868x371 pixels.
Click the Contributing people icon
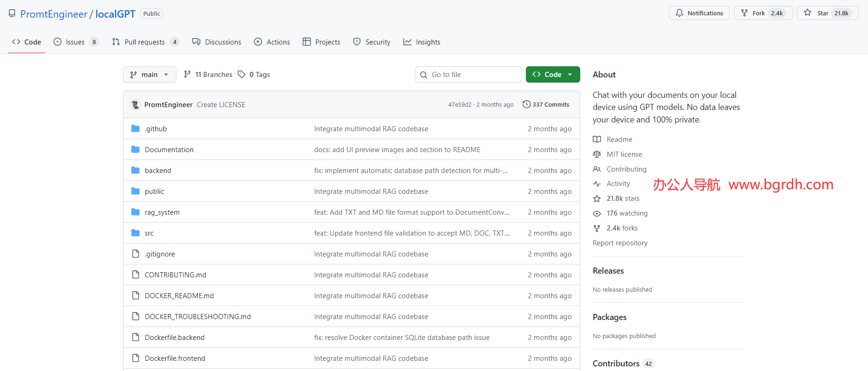pos(597,169)
